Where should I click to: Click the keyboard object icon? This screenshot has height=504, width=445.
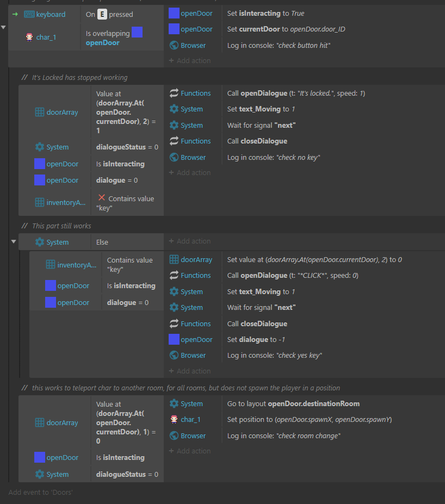[29, 14]
